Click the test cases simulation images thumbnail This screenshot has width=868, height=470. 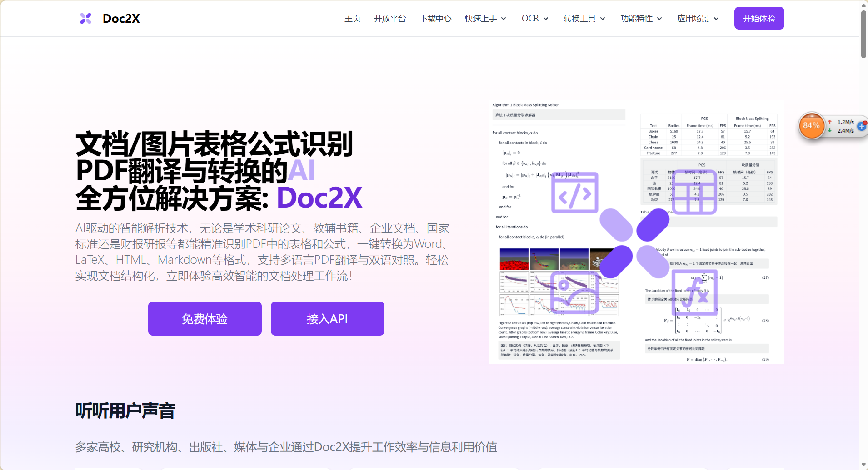click(559, 282)
